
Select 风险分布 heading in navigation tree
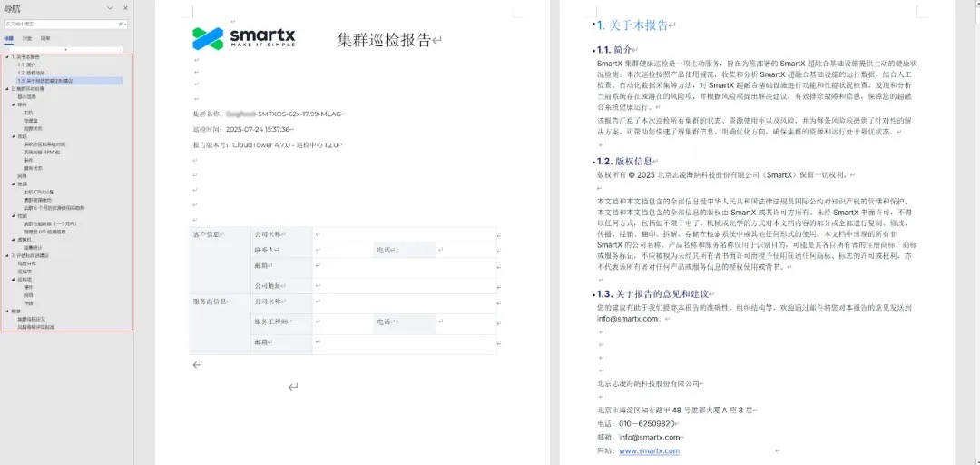click(x=27, y=263)
